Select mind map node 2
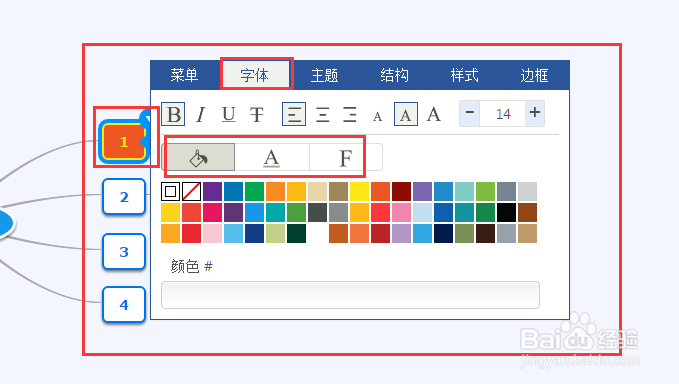Image resolution: width=679 pixels, height=384 pixels. (x=124, y=197)
